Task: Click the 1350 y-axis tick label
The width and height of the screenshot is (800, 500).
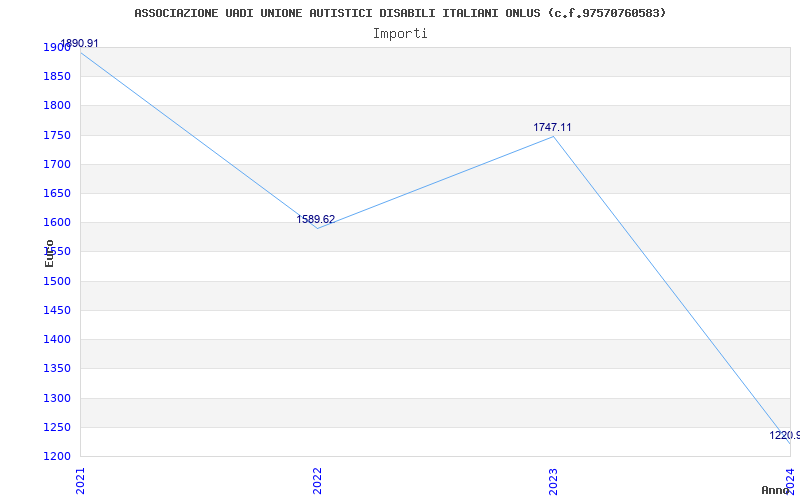Action: (x=57, y=368)
